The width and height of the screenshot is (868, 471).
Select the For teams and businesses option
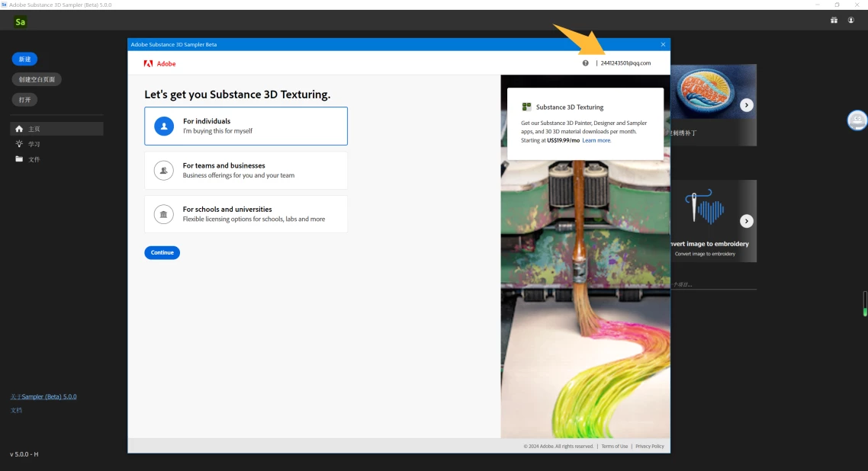pyautogui.click(x=246, y=170)
